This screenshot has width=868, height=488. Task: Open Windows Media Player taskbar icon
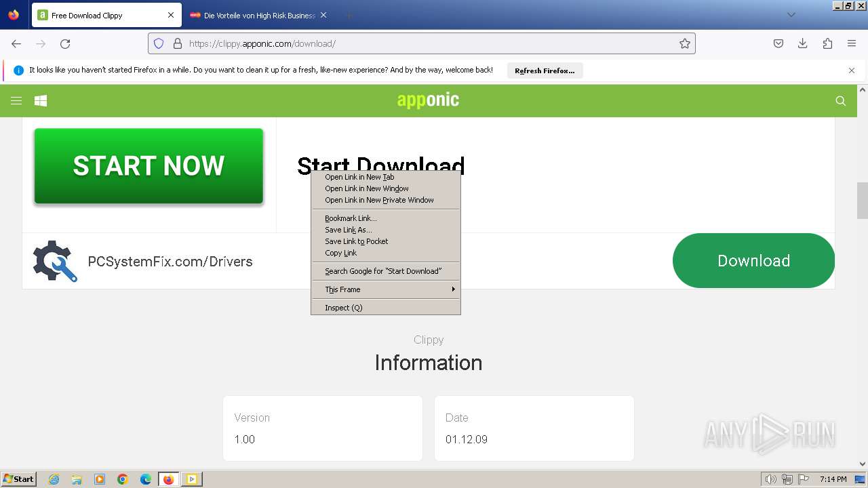coord(100,479)
